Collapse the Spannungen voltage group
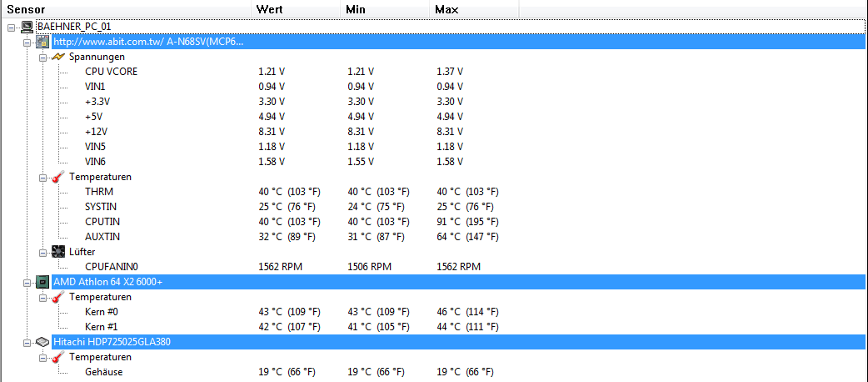Viewport: 868px width, 382px height. click(42, 57)
